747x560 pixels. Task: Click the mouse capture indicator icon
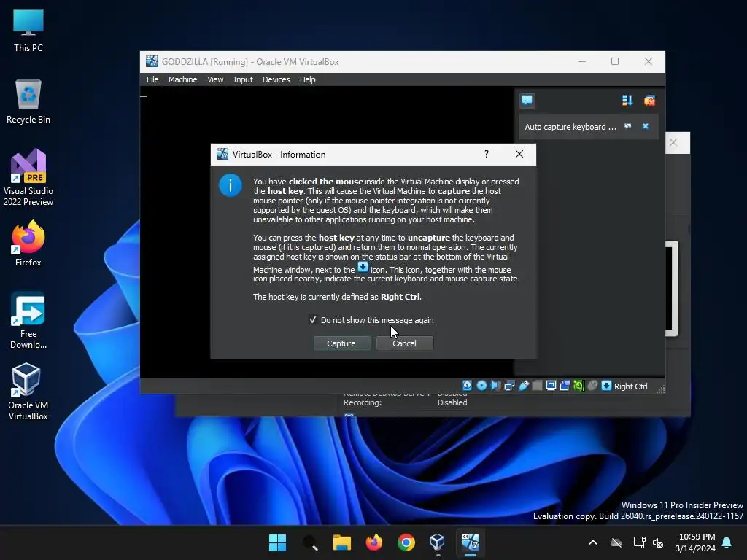tap(592, 386)
